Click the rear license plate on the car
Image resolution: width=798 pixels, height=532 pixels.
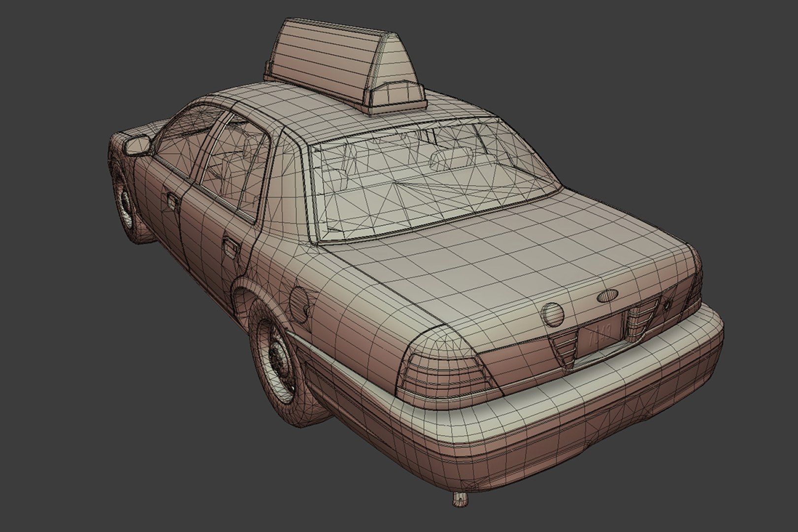click(600, 334)
